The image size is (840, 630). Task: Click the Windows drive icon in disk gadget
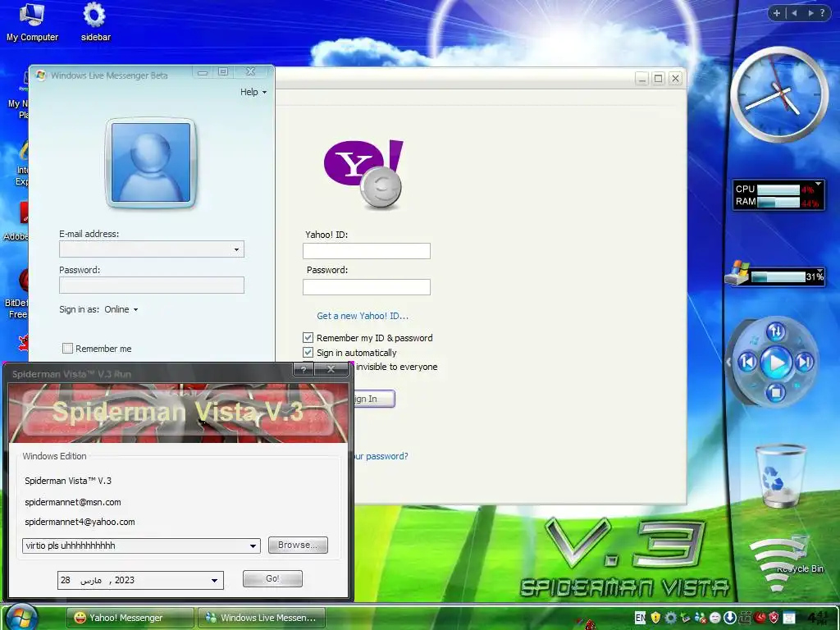pos(737,273)
